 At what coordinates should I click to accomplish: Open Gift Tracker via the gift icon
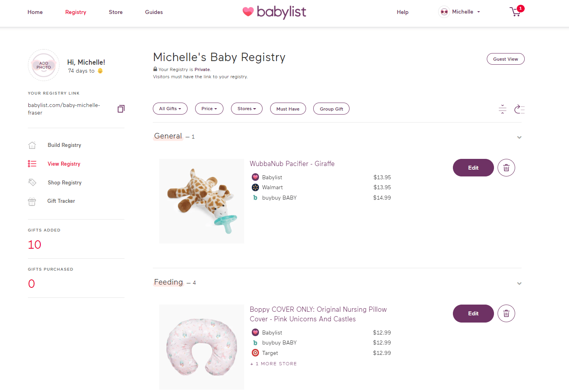tap(32, 201)
